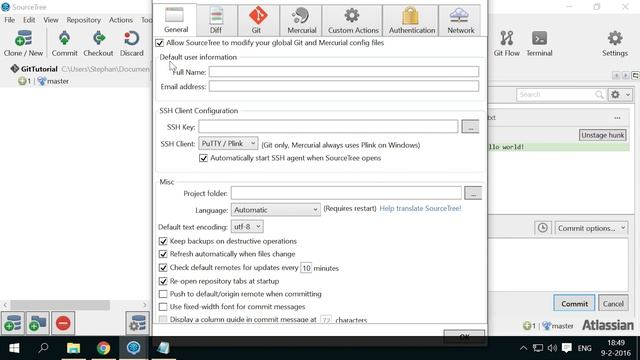Launch the Terminal from the toolbar
Viewport: 640px width, 360px height.
[x=539, y=43]
